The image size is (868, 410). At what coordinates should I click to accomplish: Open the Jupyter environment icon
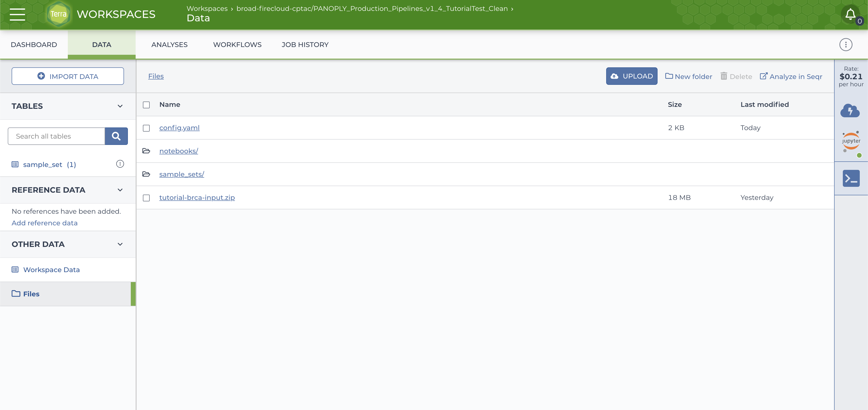coord(851,142)
